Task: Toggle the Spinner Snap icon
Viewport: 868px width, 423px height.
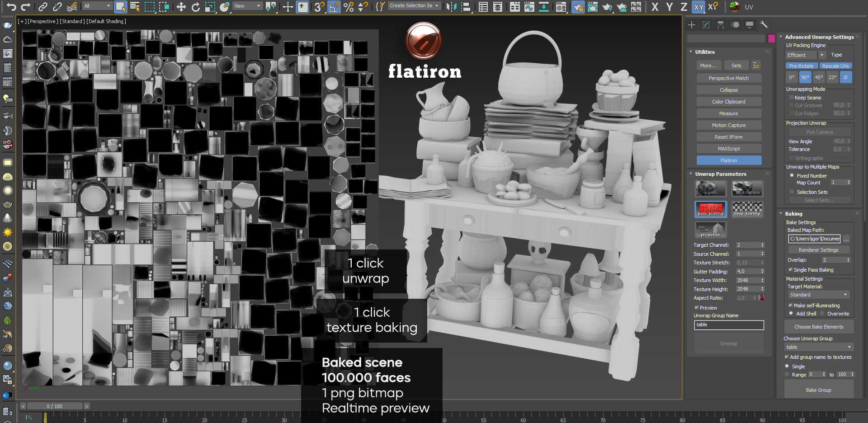Action: tap(363, 6)
